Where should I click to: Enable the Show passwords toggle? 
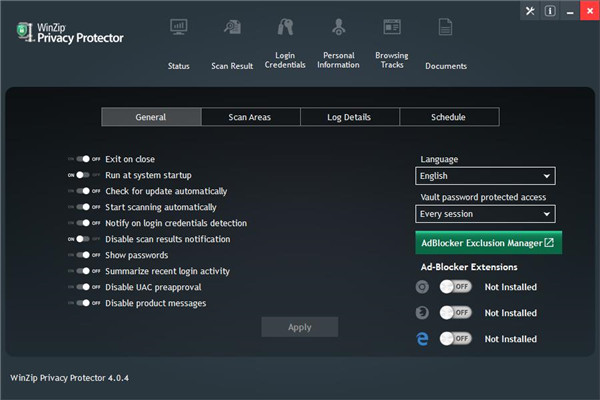84,255
